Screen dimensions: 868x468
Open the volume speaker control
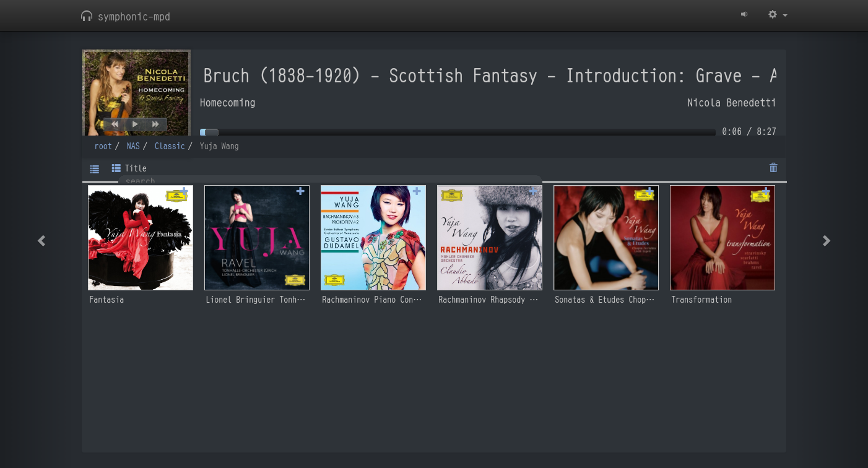pos(744,15)
